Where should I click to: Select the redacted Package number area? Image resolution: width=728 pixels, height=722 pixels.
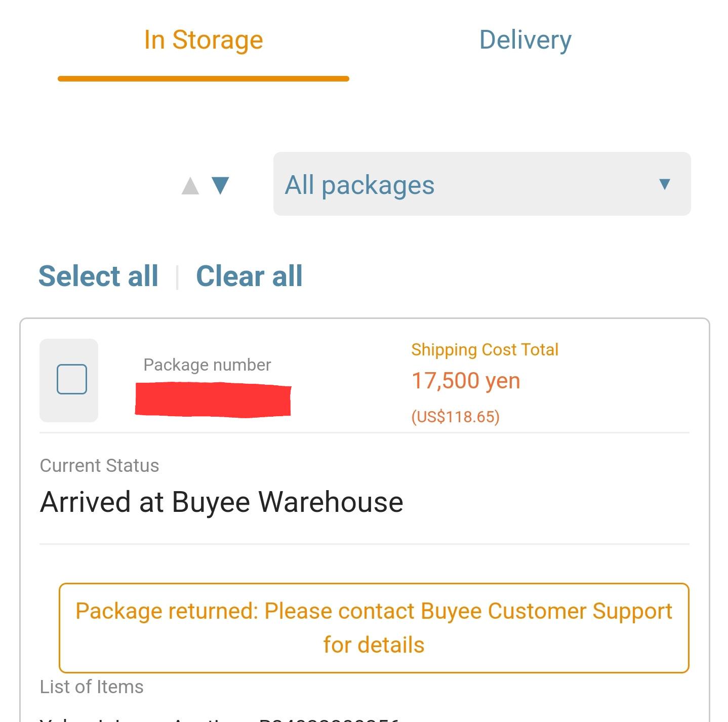pyautogui.click(x=213, y=400)
